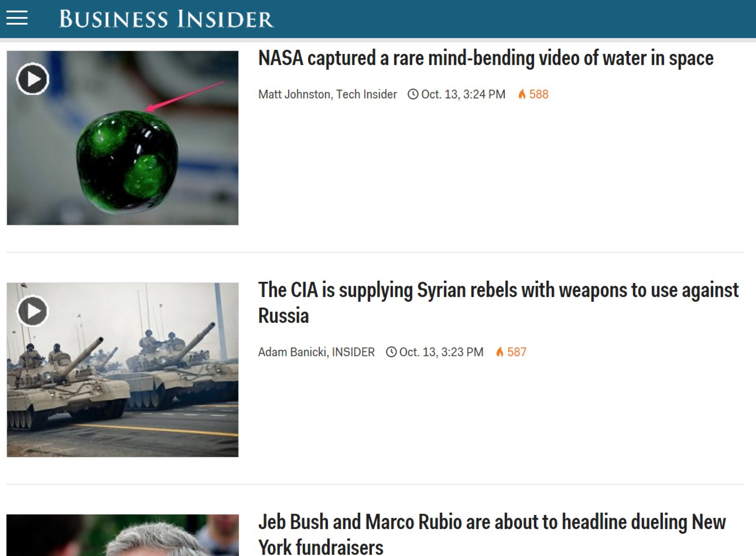Open the CIA Syrian rebels headline

[498, 303]
